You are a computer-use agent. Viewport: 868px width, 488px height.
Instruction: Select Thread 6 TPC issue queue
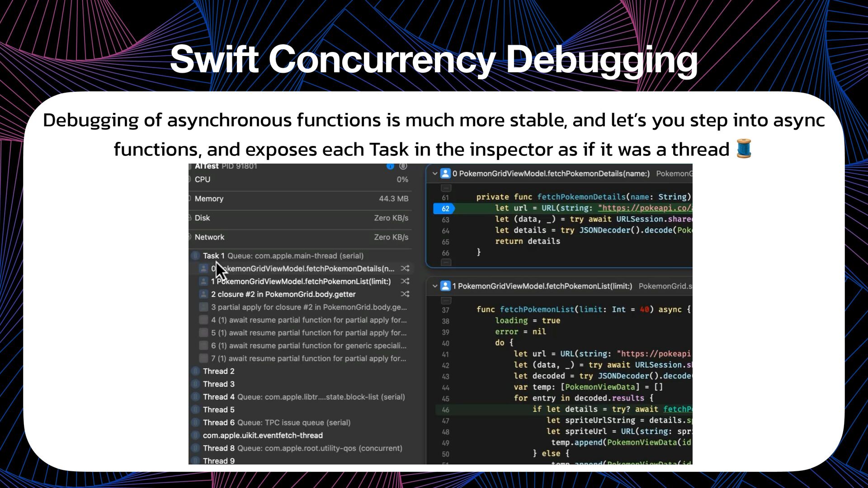pyautogui.click(x=300, y=422)
